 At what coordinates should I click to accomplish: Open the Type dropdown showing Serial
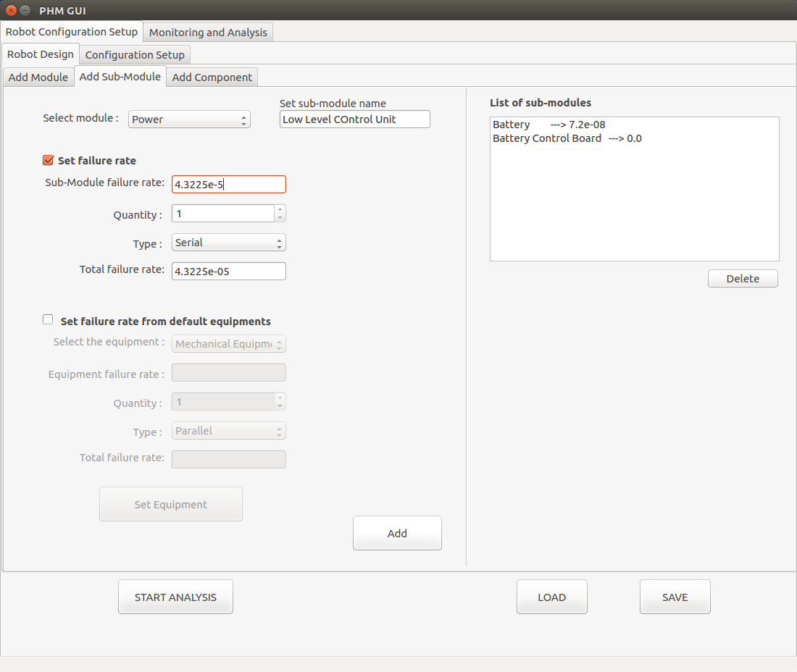click(229, 243)
